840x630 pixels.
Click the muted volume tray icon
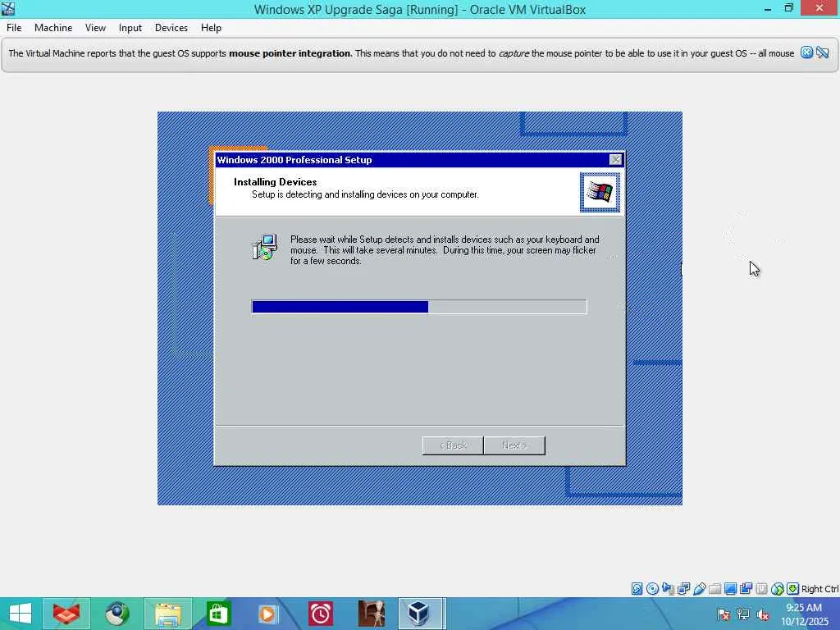(x=763, y=615)
